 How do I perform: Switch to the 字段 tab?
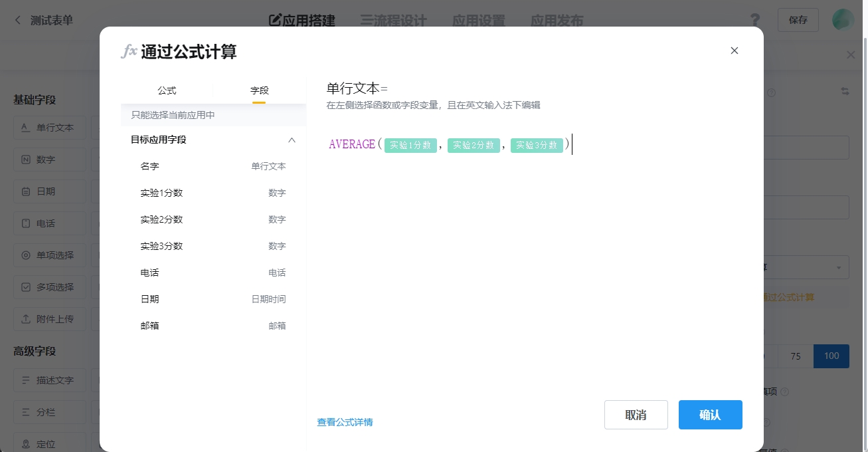click(259, 90)
